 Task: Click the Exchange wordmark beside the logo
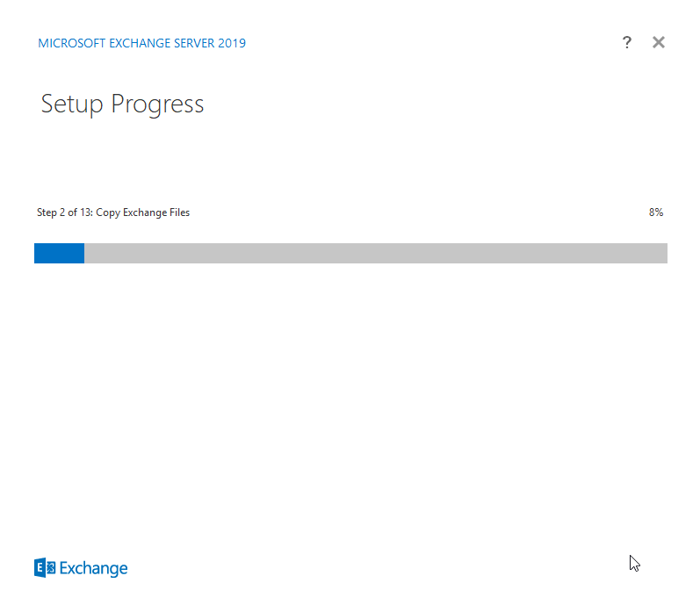(x=93, y=568)
